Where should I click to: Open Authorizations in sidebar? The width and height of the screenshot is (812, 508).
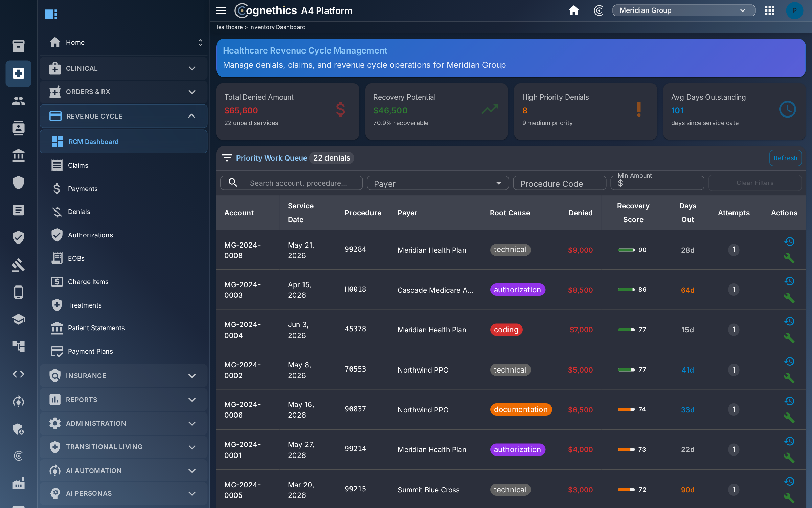click(123, 235)
